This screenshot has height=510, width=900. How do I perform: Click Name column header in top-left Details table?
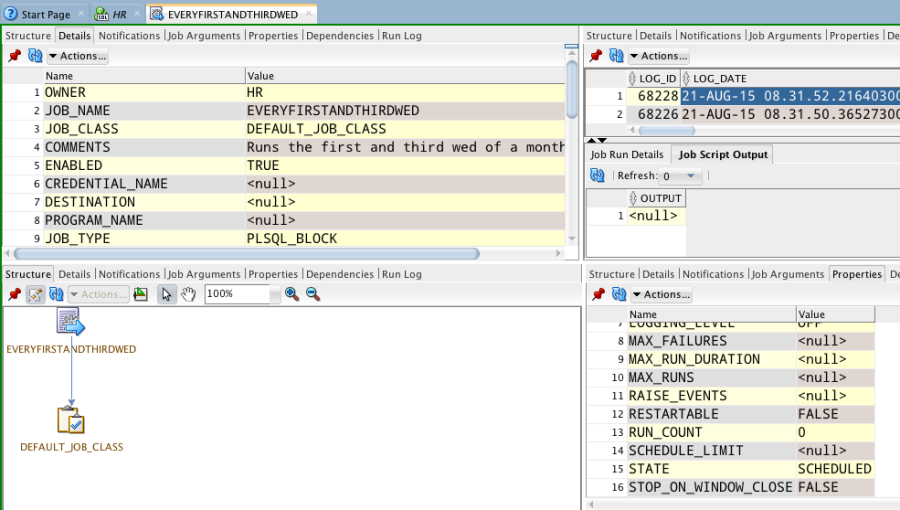coord(145,76)
